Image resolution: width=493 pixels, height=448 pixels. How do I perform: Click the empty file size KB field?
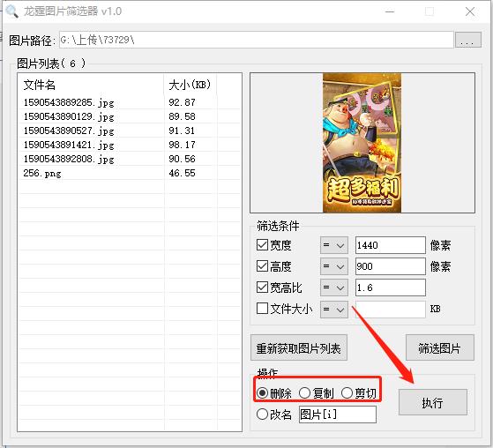391,310
